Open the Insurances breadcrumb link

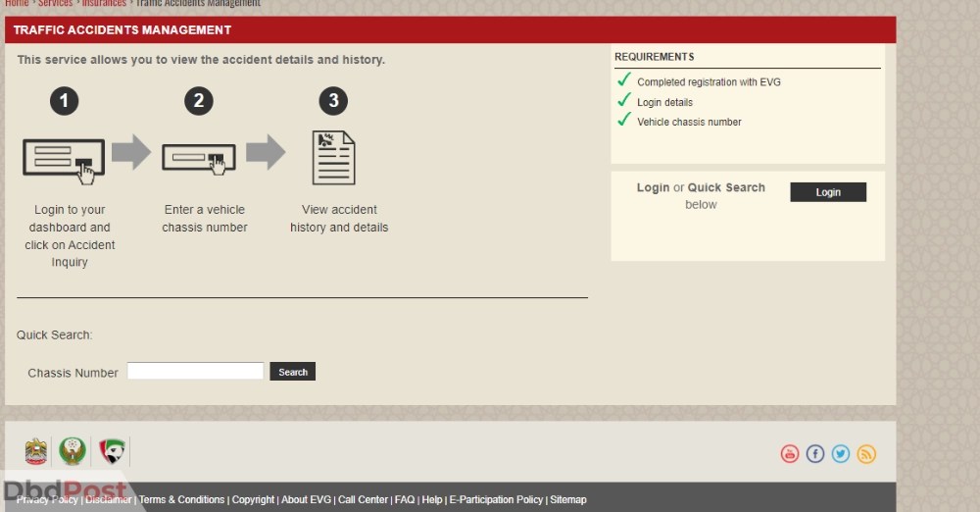[x=104, y=3]
